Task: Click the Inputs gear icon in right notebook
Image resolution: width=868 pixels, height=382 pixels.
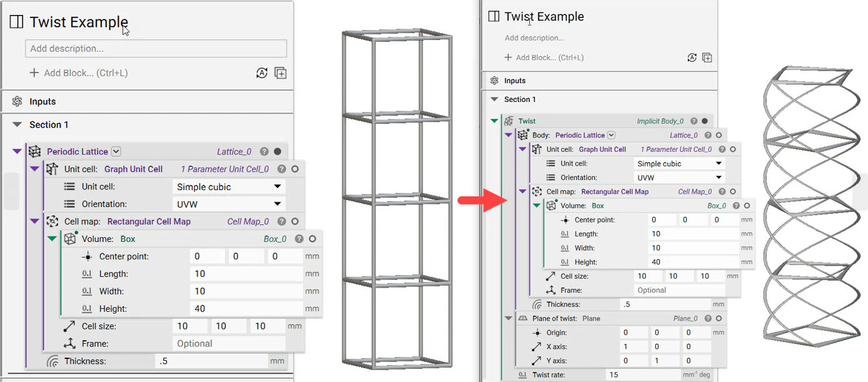Action: pyautogui.click(x=494, y=81)
